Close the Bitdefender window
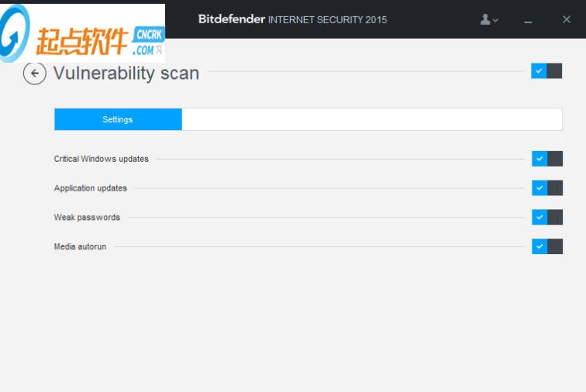The image size is (586, 392). click(567, 19)
